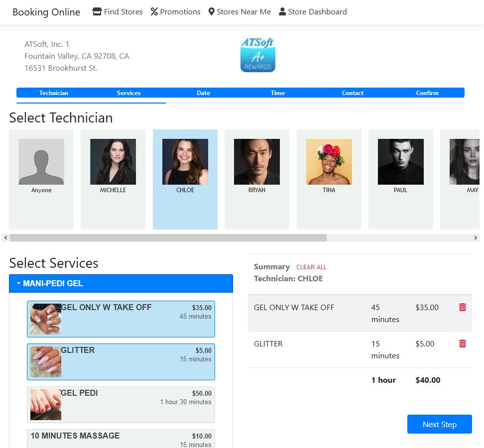Click the Promotions percent icon
This screenshot has width=484, height=448.
(x=154, y=12)
